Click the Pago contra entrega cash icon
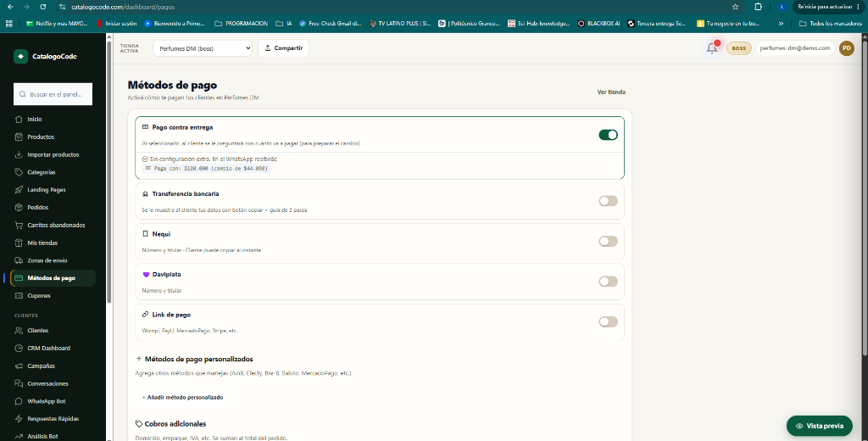868x441 pixels. coord(146,127)
